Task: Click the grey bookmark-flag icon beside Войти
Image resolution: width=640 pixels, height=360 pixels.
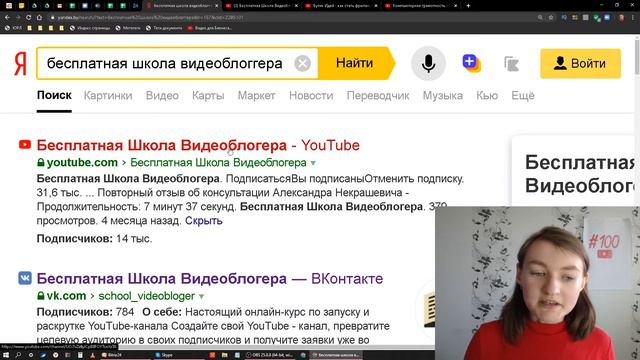Action: [511, 64]
